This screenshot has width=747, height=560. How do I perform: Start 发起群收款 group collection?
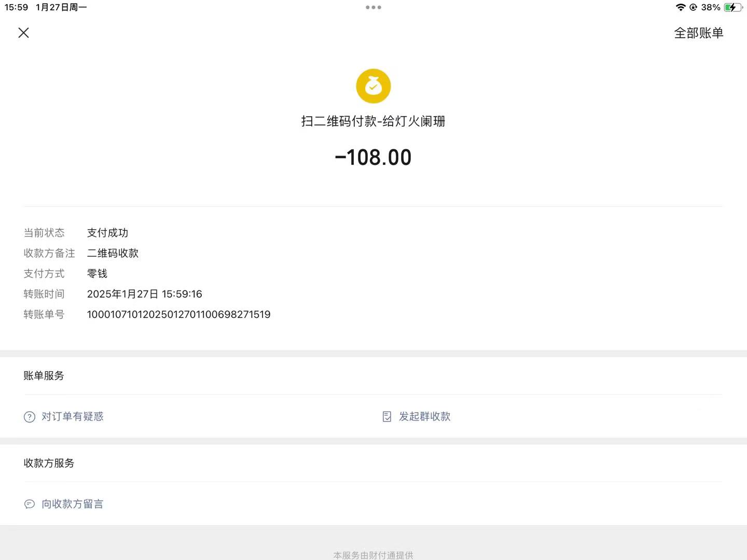[424, 416]
